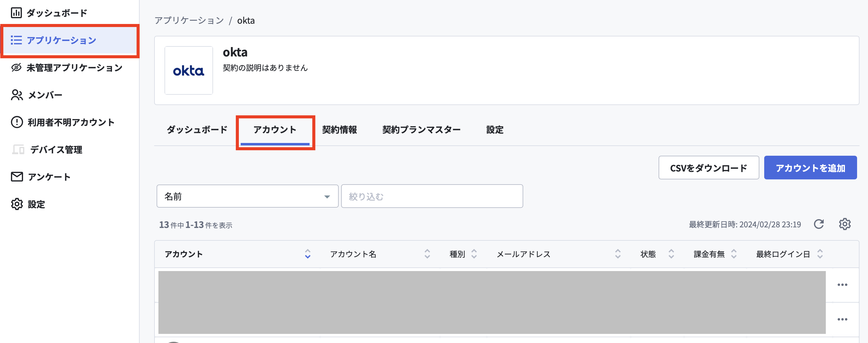Click the 13 件中 1-13 件を表示 count text
Image resolution: width=868 pixels, height=343 pixels.
196,225
